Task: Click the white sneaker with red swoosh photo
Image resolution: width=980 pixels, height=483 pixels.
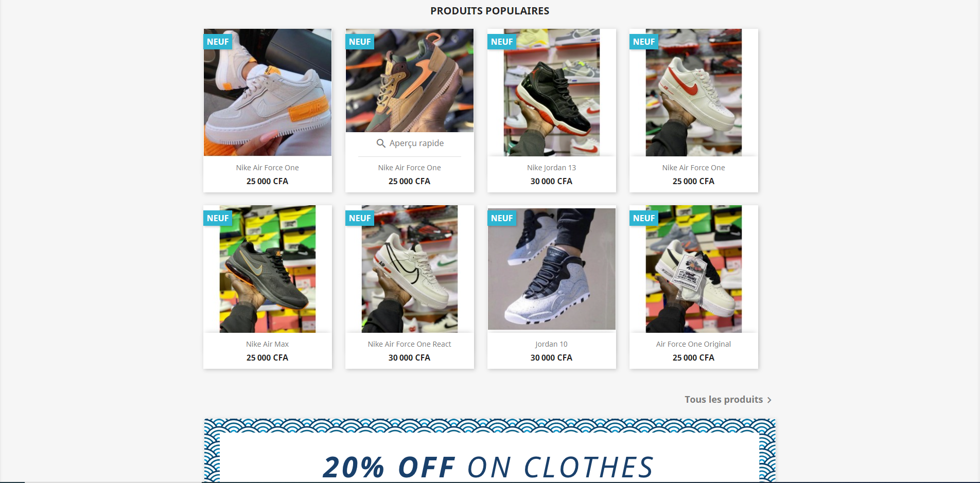Action: tap(693, 93)
